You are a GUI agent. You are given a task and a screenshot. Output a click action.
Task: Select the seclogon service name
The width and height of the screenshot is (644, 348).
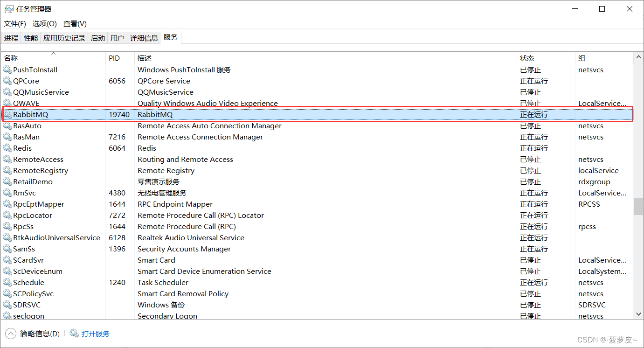28,316
